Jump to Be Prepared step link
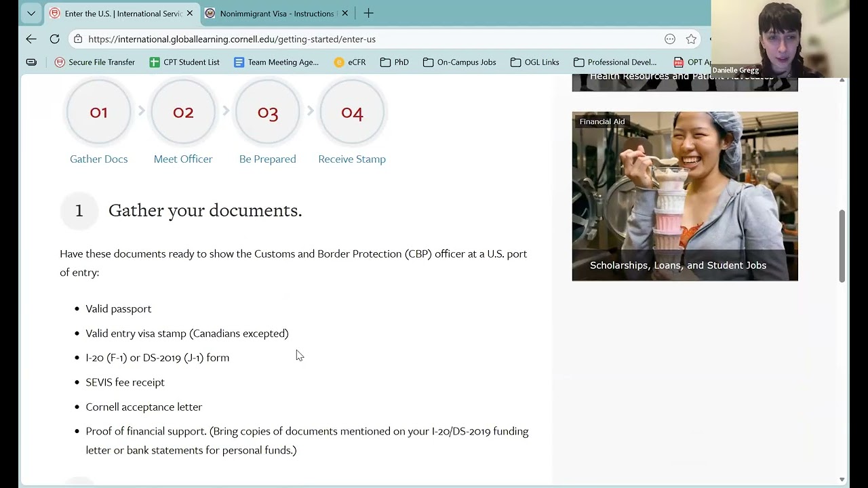 click(268, 159)
